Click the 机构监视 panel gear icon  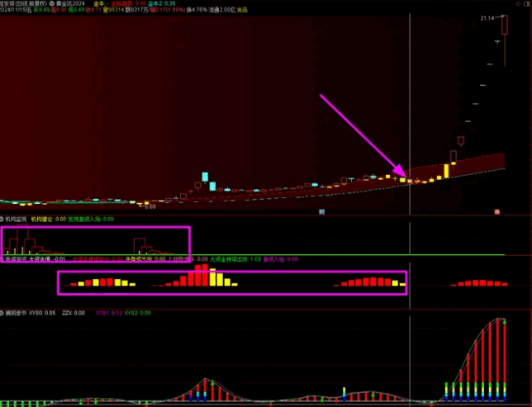pos(2,220)
